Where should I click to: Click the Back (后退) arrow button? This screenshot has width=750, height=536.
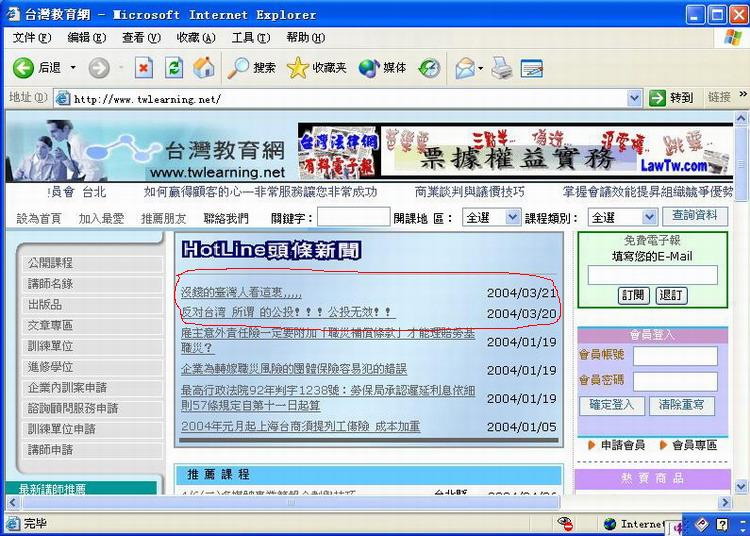point(24,68)
